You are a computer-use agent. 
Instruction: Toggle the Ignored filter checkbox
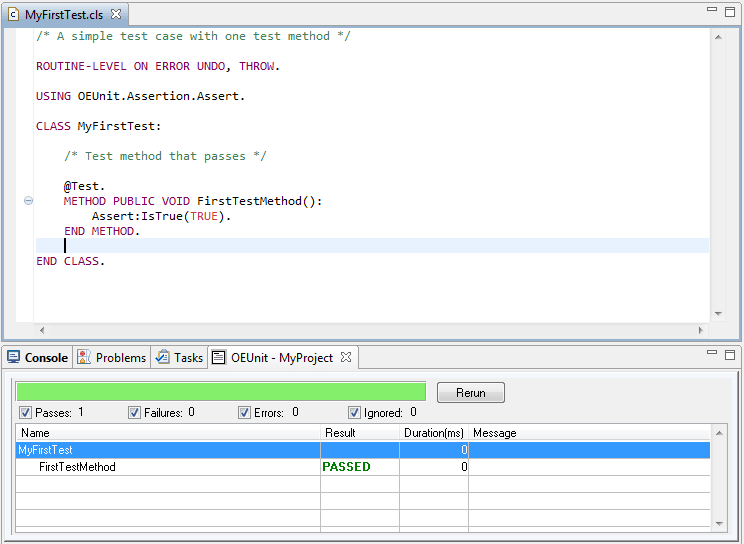pos(354,413)
